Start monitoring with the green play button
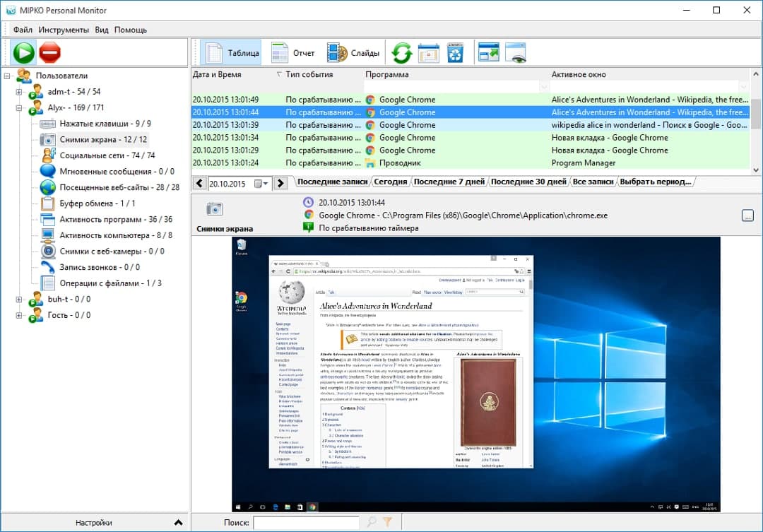 (x=23, y=52)
